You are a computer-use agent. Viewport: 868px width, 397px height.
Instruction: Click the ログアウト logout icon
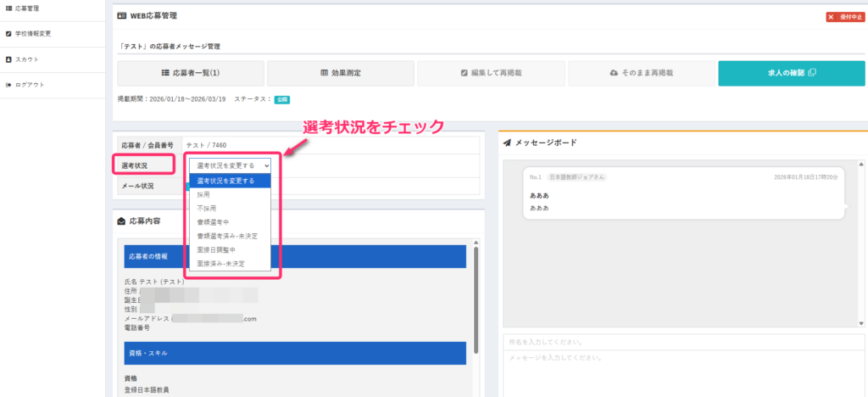coord(8,85)
